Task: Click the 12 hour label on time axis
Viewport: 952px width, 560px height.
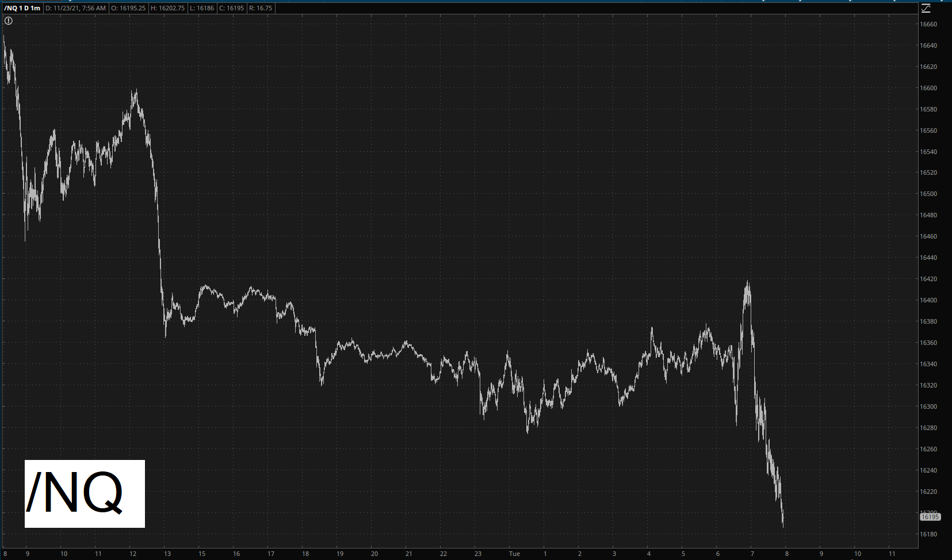Action: tap(133, 554)
